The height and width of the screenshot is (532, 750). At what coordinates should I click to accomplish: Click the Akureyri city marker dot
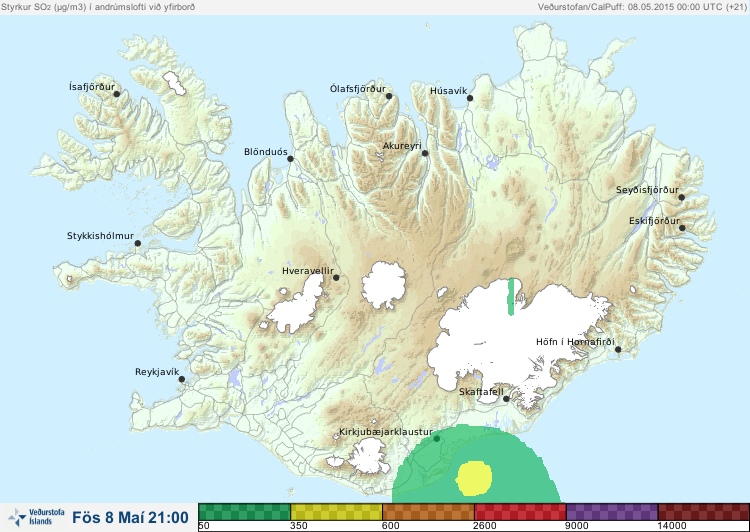point(425,153)
